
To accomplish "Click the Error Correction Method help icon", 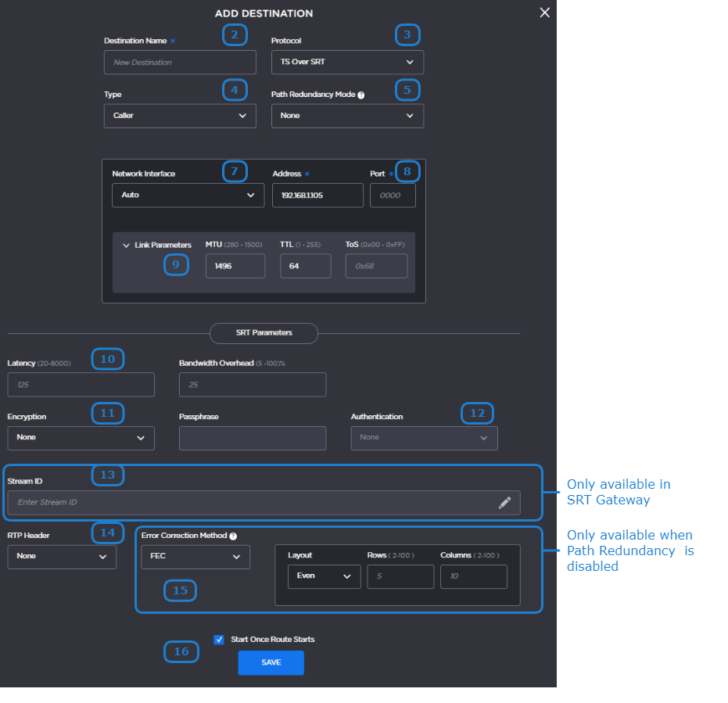I will 233,536.
